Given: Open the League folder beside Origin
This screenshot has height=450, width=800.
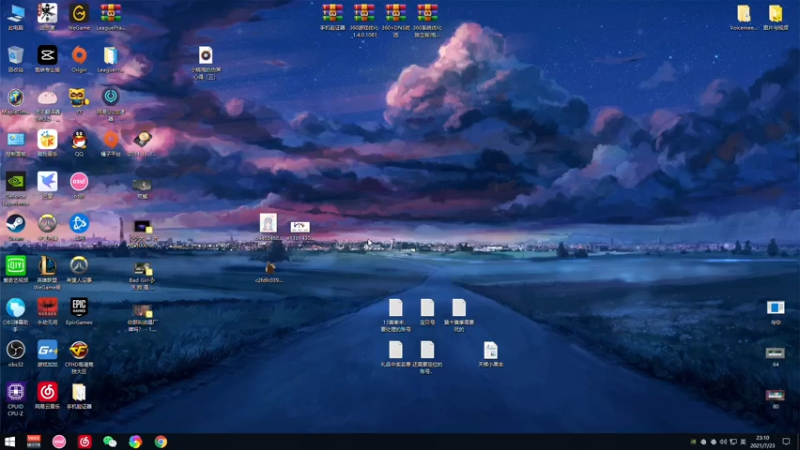Looking at the screenshot, I should click(x=111, y=58).
